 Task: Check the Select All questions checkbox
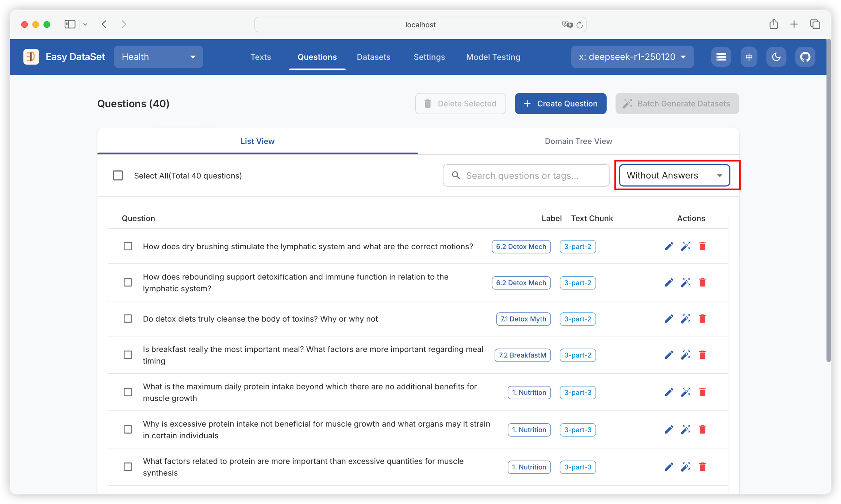pos(118,176)
